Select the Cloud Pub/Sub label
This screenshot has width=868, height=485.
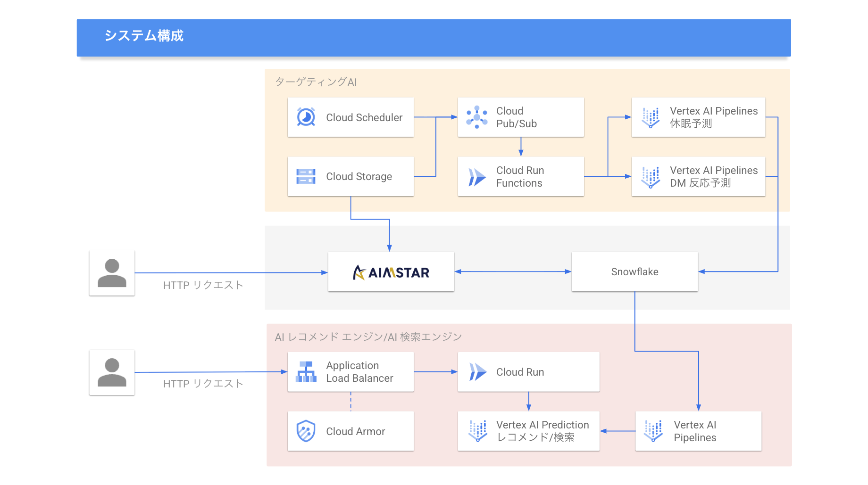tap(517, 117)
